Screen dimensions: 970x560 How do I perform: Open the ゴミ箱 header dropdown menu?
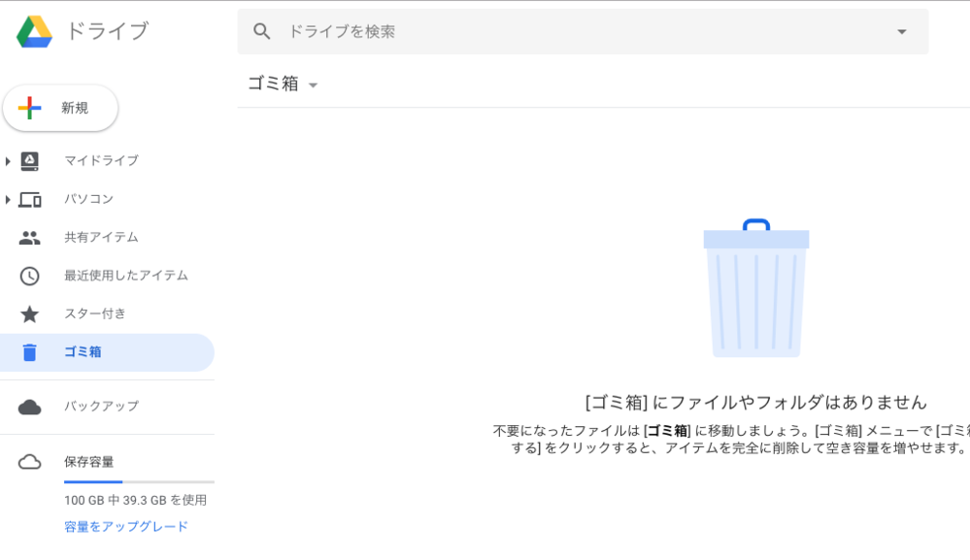(313, 85)
